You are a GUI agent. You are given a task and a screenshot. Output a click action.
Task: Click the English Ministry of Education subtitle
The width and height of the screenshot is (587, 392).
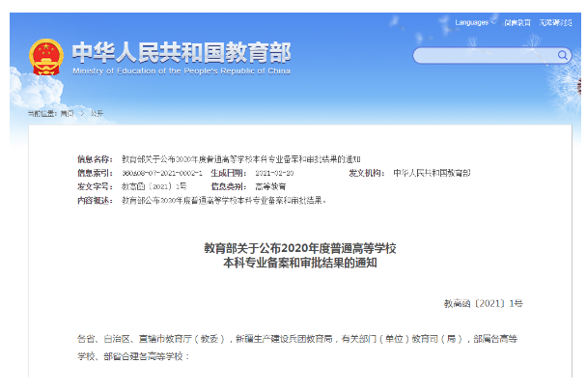tap(181, 70)
